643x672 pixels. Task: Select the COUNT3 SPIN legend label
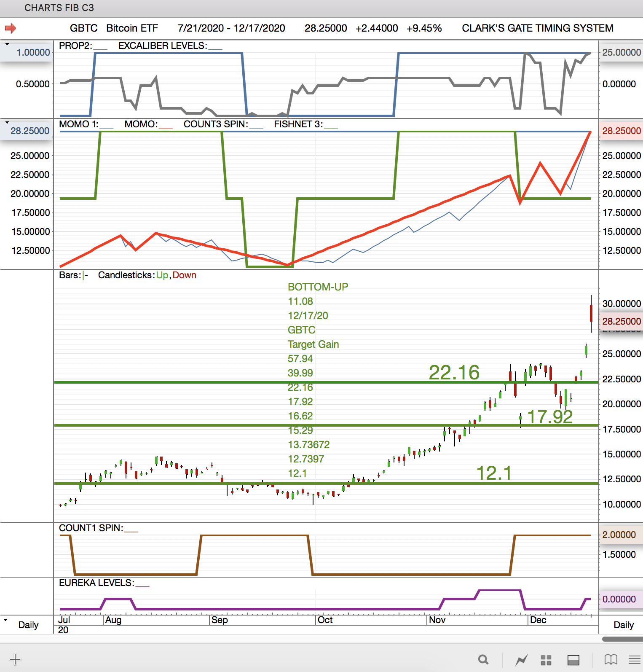click(223, 124)
